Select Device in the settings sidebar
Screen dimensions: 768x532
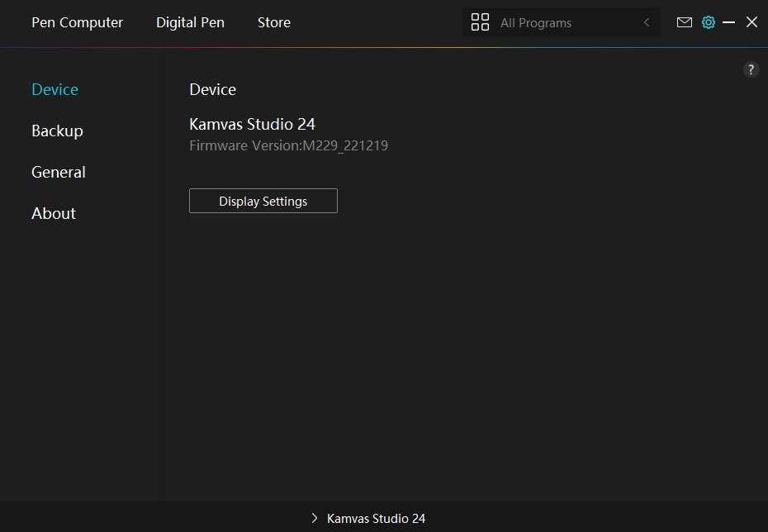point(55,89)
